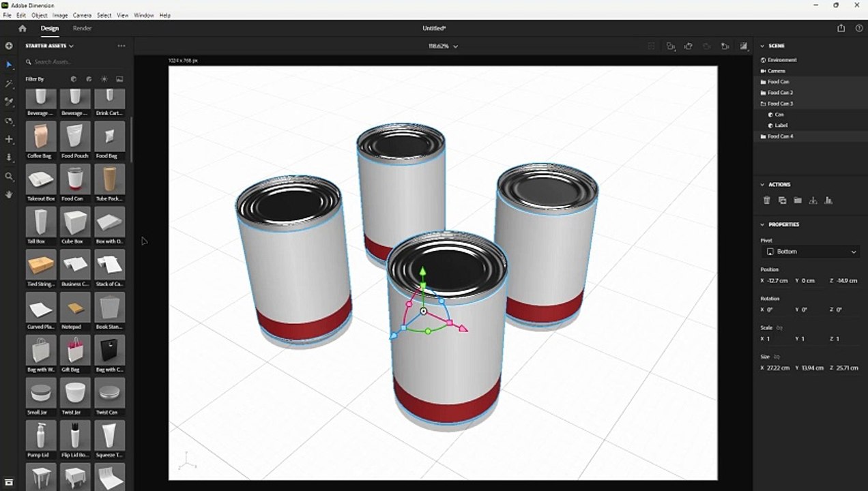Filter assets by models

click(74, 79)
